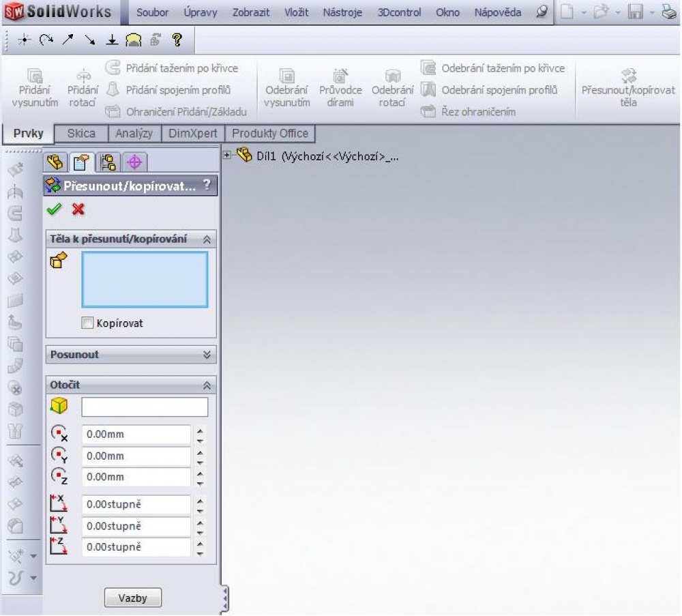This screenshot has height=616, width=682.
Task: Click the save diskette icon
Action: tap(635, 12)
